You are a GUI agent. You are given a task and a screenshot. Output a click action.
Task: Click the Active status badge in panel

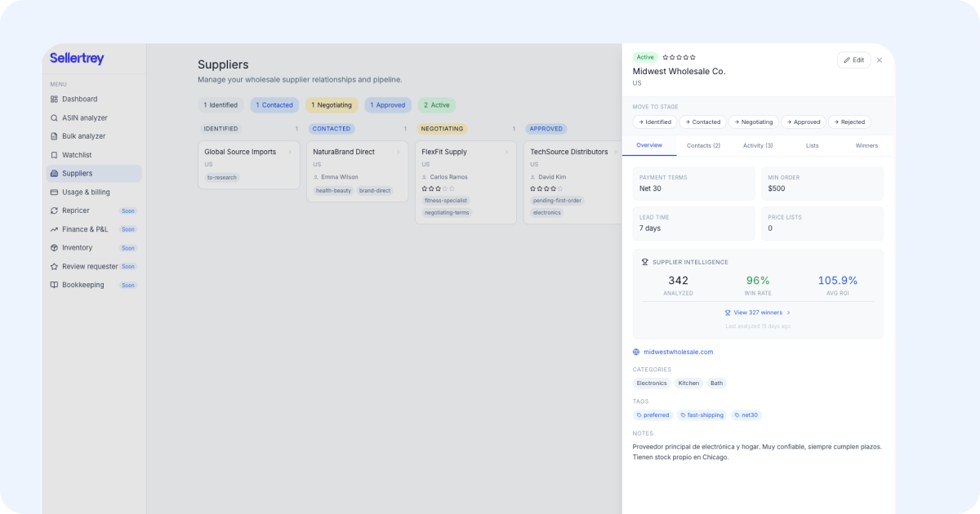(645, 57)
